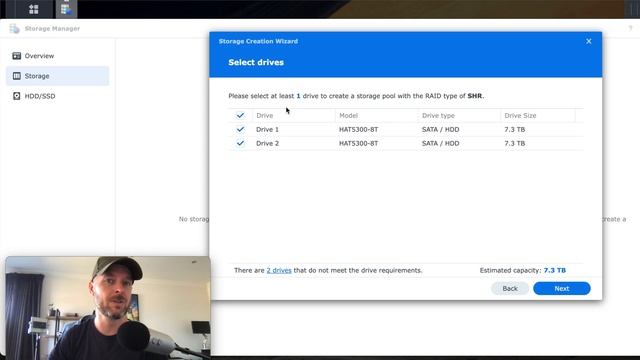Click the 'Drive 1' row label
This screenshot has height=360, width=640.
[267, 129]
